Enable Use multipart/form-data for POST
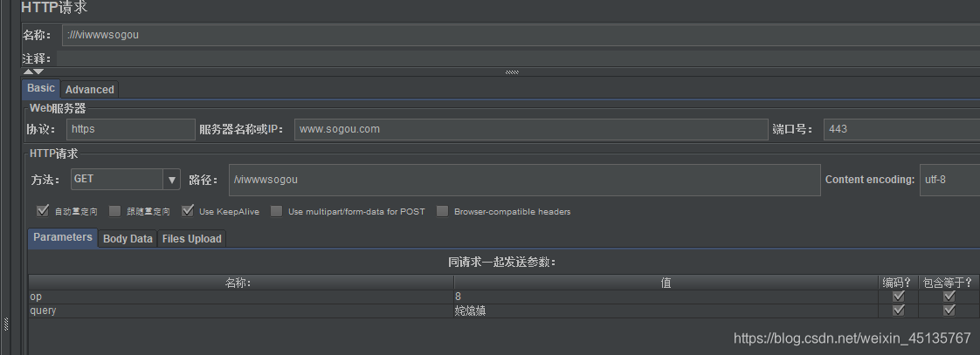This screenshot has height=355, width=980. coord(276,211)
